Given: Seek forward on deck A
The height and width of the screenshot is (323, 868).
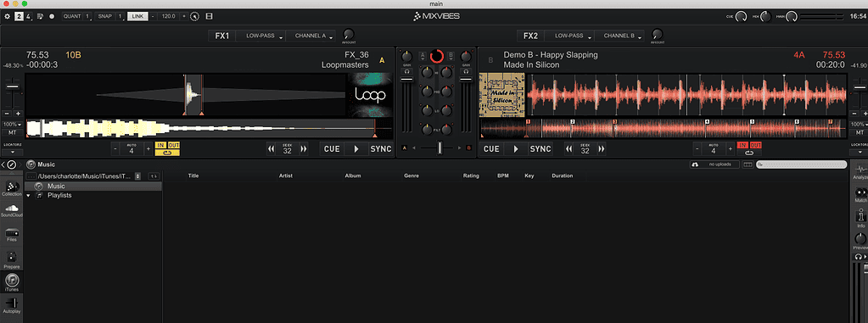Looking at the screenshot, I should tap(304, 148).
